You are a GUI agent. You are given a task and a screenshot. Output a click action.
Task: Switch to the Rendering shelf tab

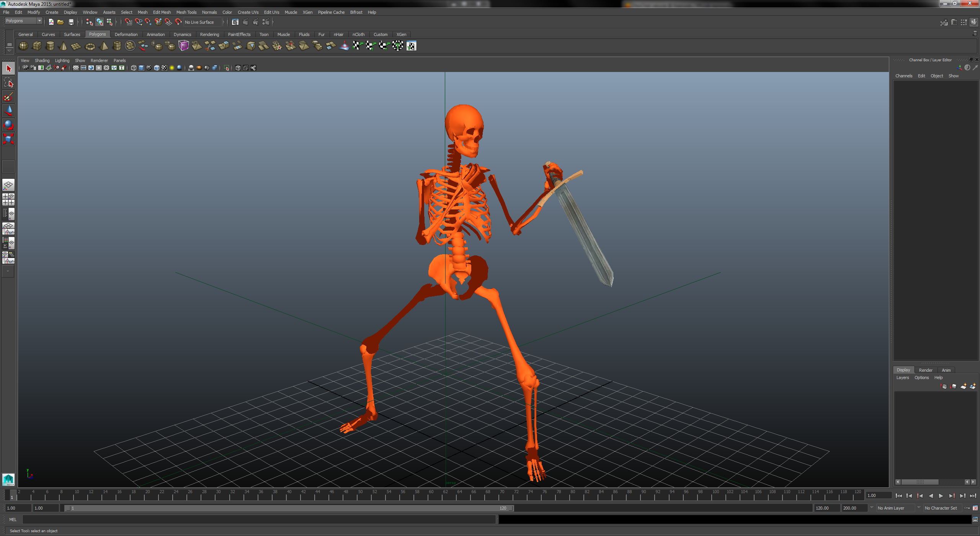point(209,34)
